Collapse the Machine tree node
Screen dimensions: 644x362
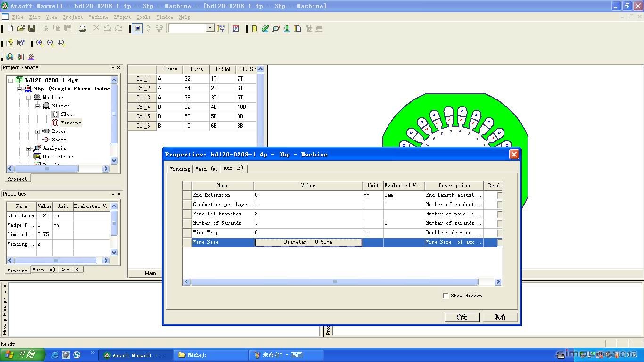pos(29,97)
